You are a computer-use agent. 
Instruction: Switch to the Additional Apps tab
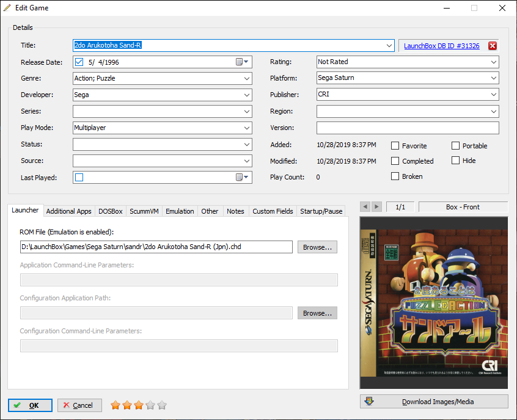[68, 211]
